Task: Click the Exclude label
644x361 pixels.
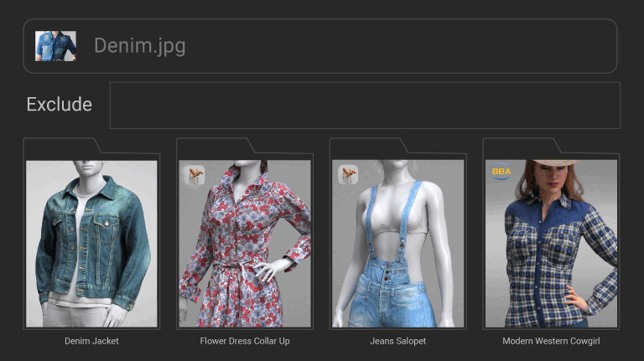Action: (x=59, y=105)
